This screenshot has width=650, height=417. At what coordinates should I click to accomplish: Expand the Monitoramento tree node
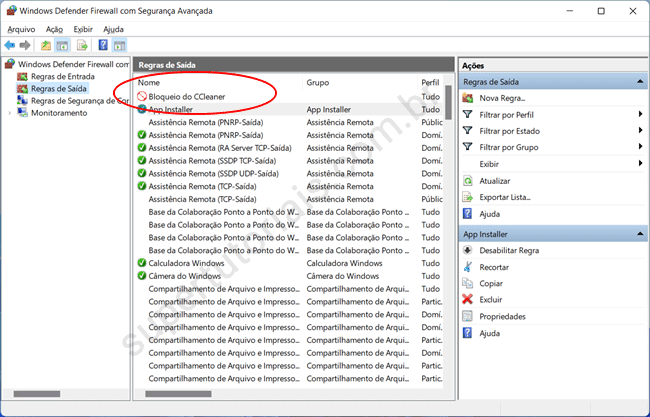pos(11,113)
